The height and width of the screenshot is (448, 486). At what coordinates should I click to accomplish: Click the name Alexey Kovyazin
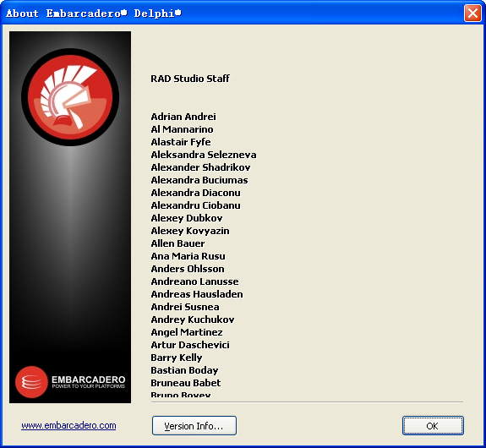click(x=190, y=231)
